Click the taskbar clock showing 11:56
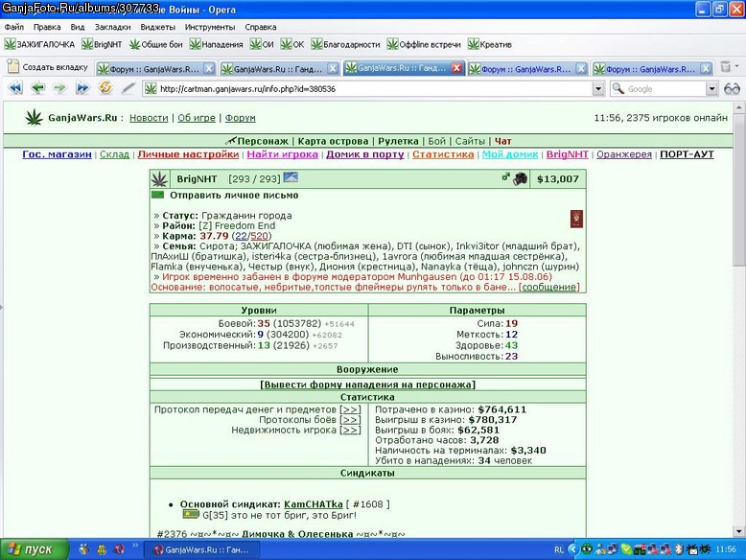Image resolution: width=746 pixels, height=560 pixels. coord(726,549)
